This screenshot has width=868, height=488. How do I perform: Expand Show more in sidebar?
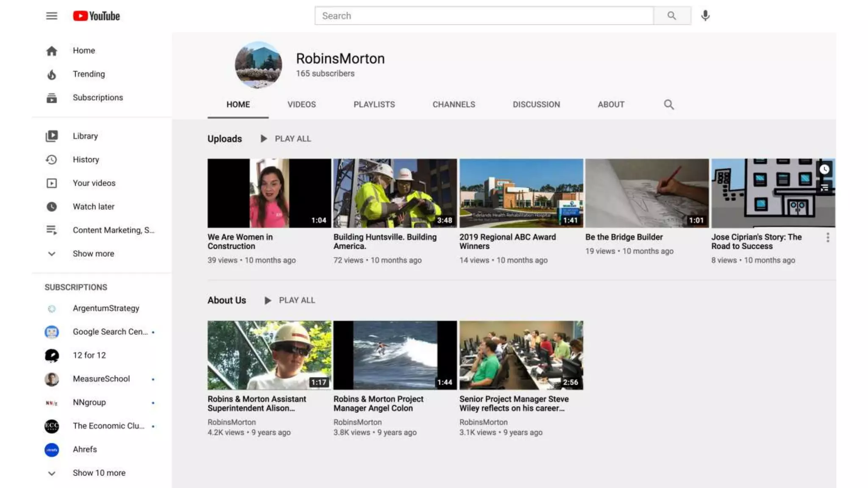tap(93, 254)
